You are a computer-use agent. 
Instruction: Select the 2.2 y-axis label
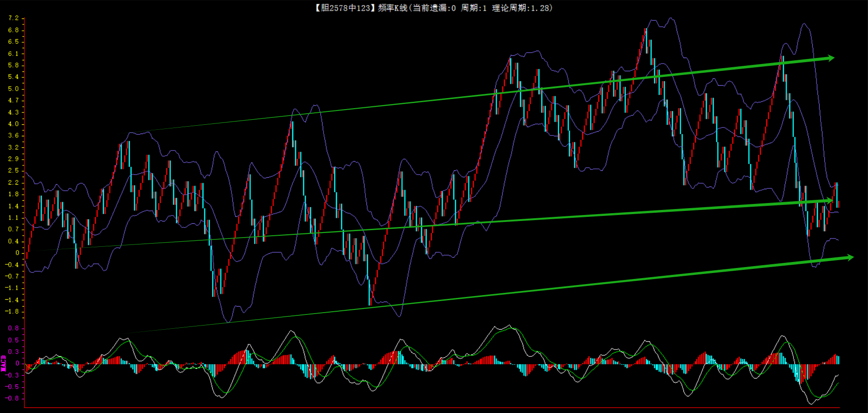(13, 182)
